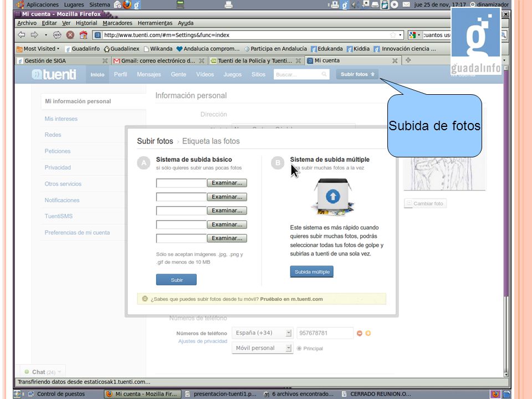Launch Firefox from the top panel icon
The height and width of the screenshot is (399, 532).
tap(127, 4)
